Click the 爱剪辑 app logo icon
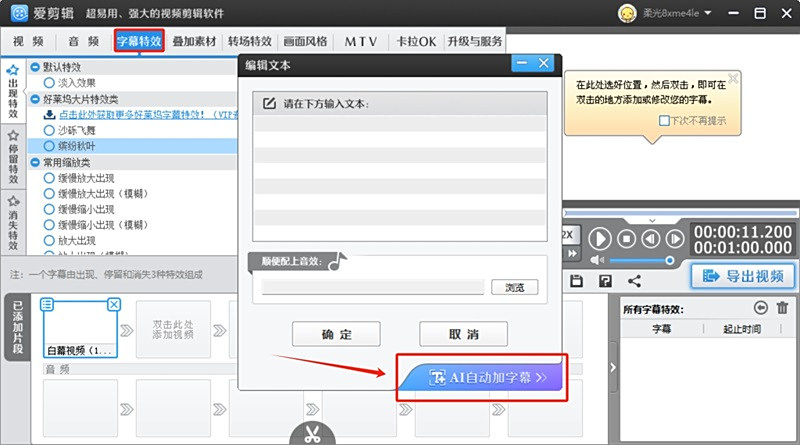This screenshot has height=445, width=800. click(x=19, y=13)
